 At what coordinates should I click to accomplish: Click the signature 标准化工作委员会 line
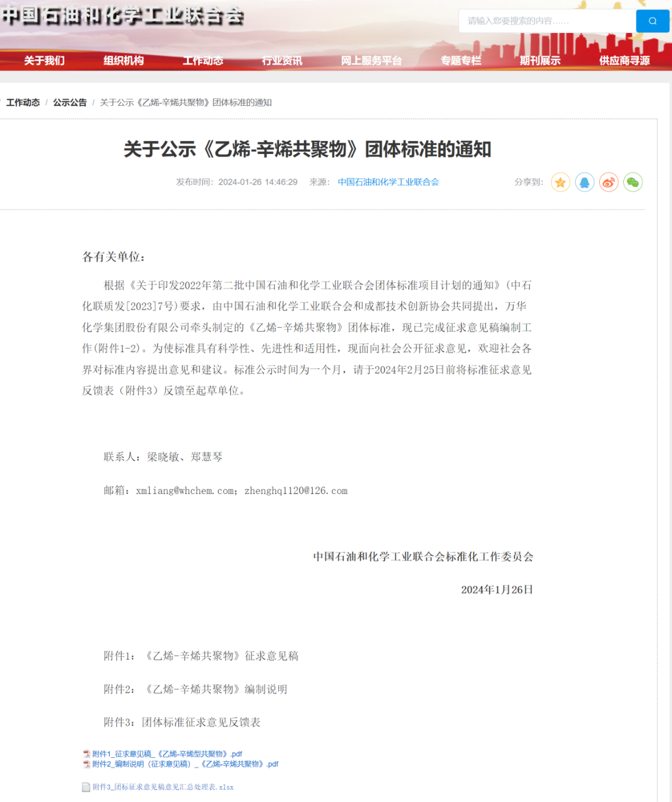[x=423, y=557]
